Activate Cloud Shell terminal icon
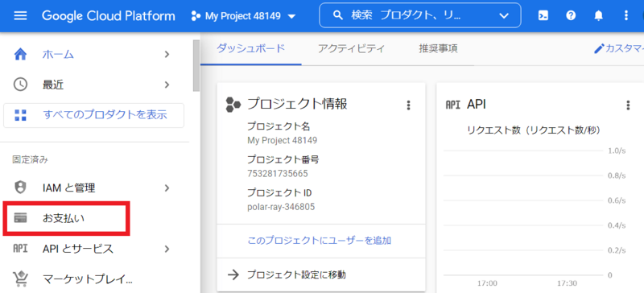Viewport: 644px width, 293px height. tap(543, 15)
